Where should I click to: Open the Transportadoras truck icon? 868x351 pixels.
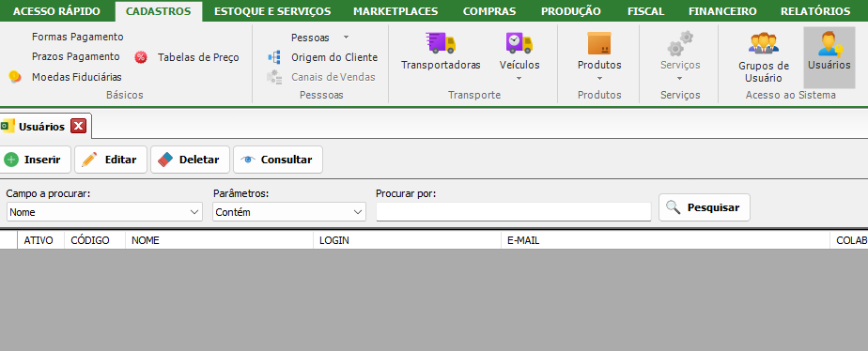pyautogui.click(x=441, y=42)
